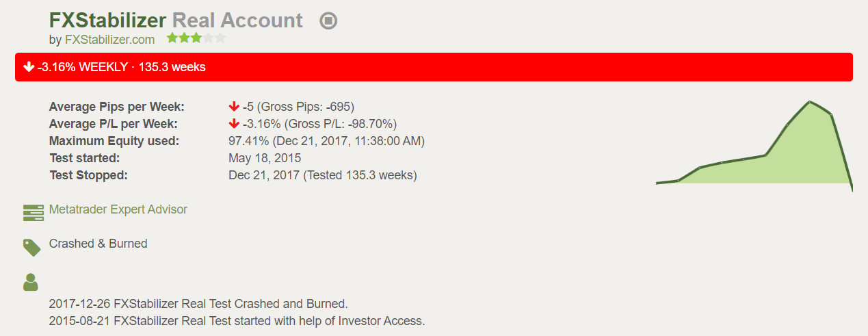Click the equity curve thumbnail chart
868x336 pixels.
tap(754, 146)
